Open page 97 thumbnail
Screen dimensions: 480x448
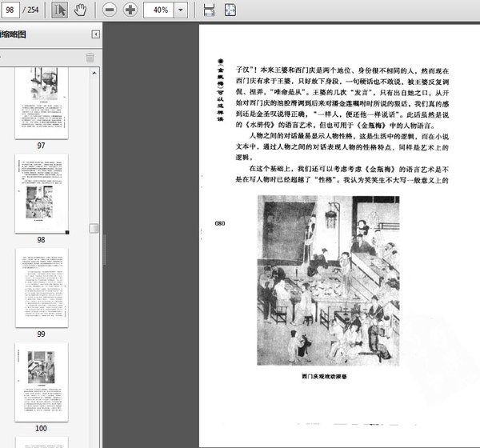(x=42, y=102)
